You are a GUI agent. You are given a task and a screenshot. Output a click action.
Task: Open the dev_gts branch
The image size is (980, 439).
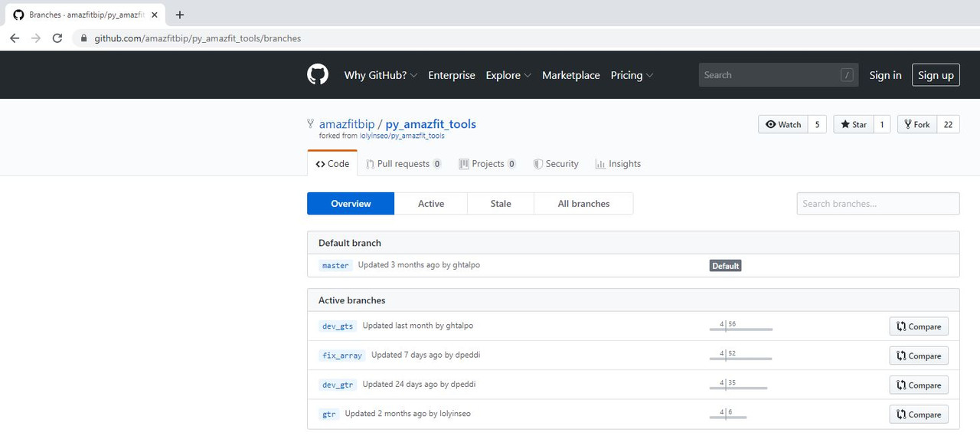pos(338,326)
